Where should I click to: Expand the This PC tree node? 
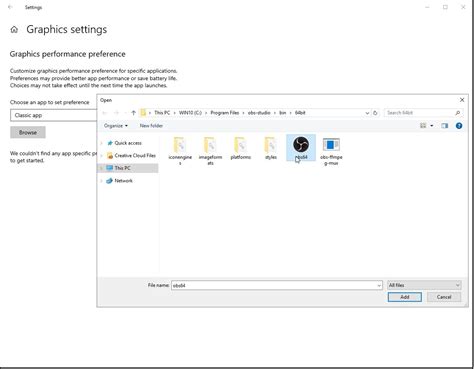click(x=101, y=168)
